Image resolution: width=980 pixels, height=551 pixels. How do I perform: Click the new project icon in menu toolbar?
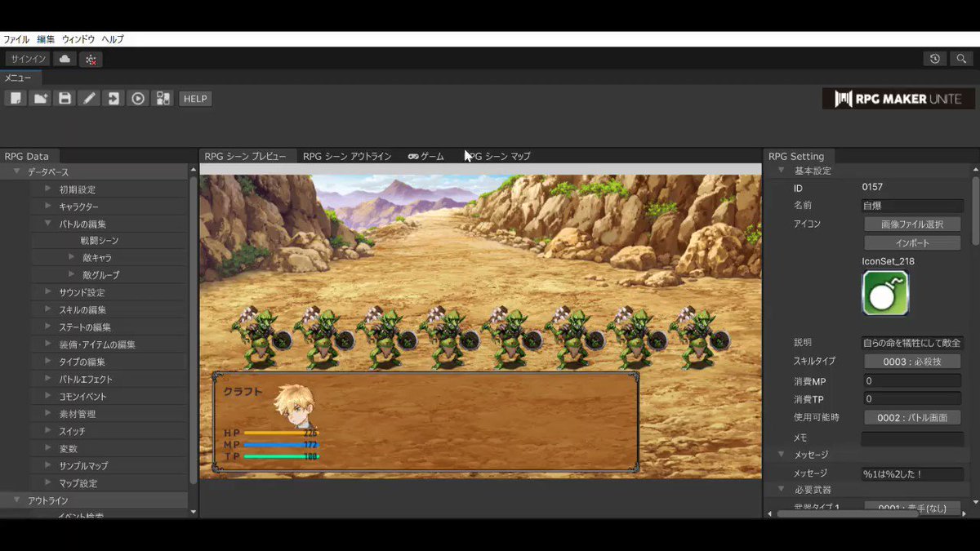click(x=16, y=99)
